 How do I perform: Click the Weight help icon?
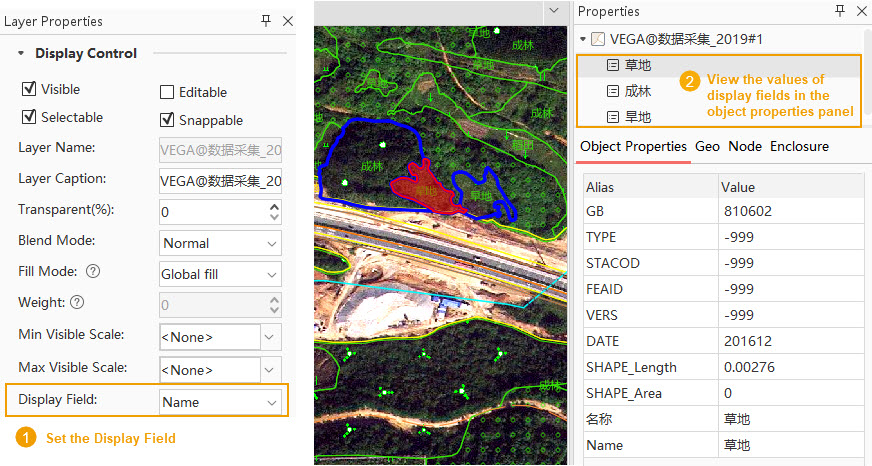77,302
